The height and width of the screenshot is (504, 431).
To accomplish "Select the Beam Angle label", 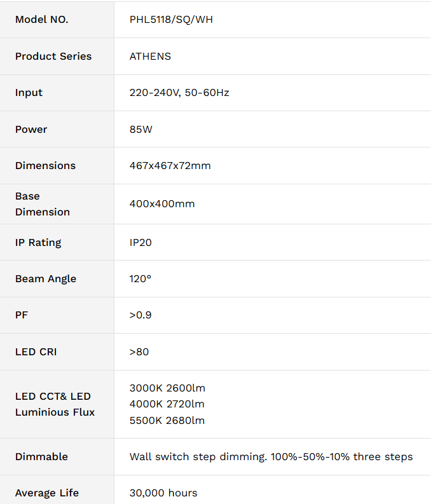I will tap(46, 279).
